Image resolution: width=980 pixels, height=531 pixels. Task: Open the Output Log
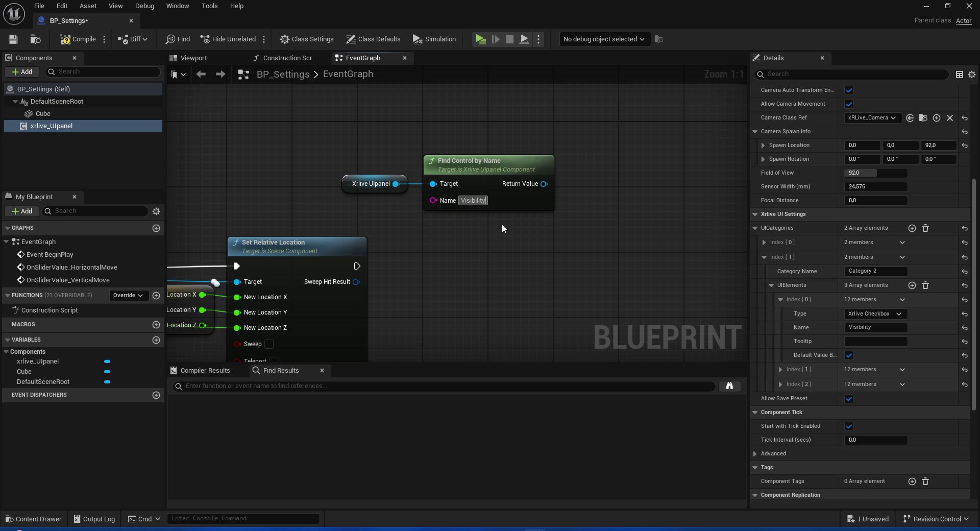coord(94,519)
